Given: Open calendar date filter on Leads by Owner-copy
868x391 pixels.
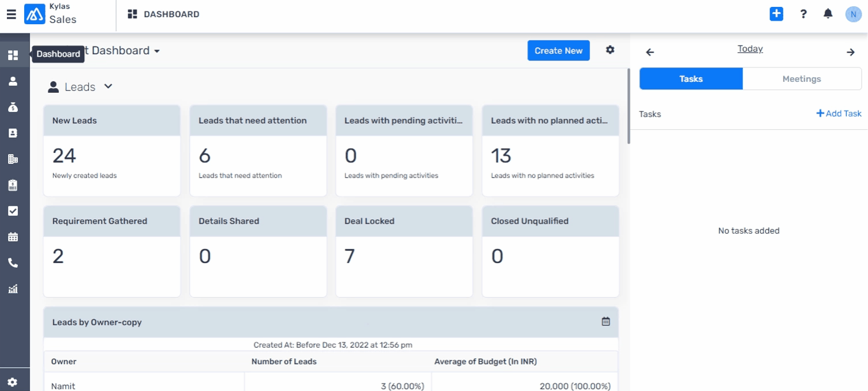Looking at the screenshot, I should pos(606,322).
